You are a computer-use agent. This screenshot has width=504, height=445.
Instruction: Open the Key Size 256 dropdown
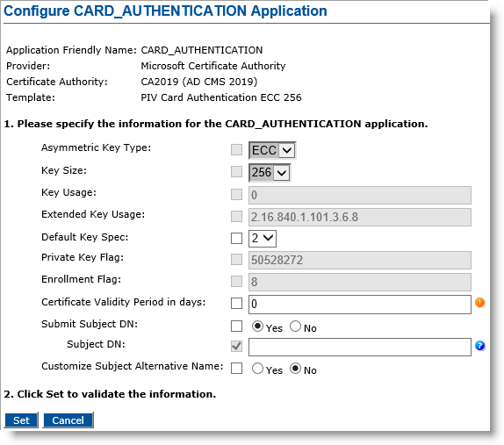click(270, 173)
